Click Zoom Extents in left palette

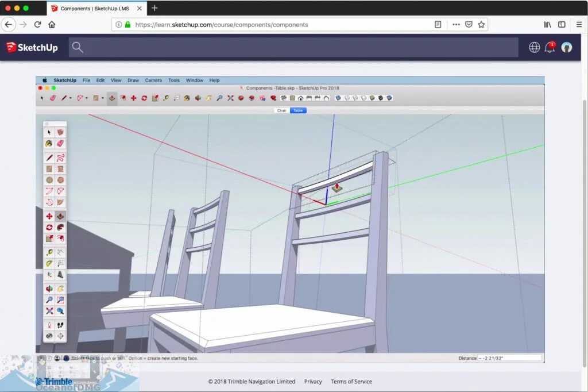49,311
